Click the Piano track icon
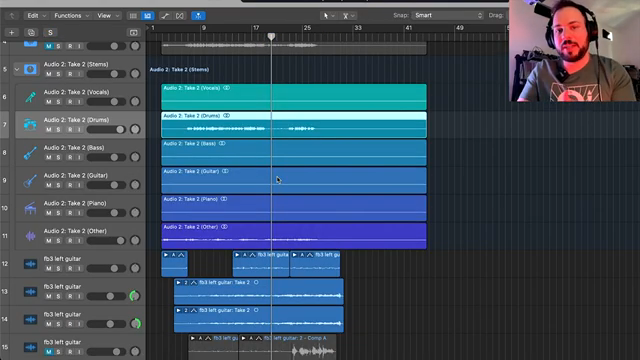Image resolution: width=640 pixels, height=360 pixels. 30,208
